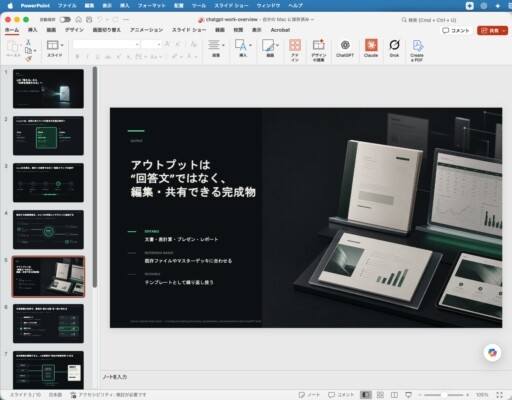This screenshot has height=400, width=512.
Task: Toggle Comments (コメント) pane in status bar
Action: [x=341, y=395]
